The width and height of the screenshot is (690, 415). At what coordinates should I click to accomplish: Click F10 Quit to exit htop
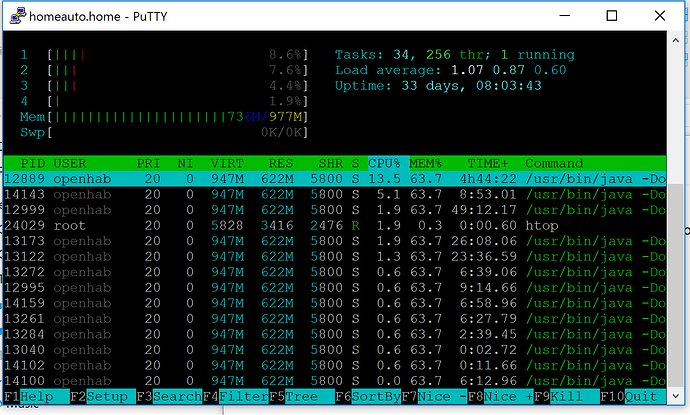click(640, 396)
